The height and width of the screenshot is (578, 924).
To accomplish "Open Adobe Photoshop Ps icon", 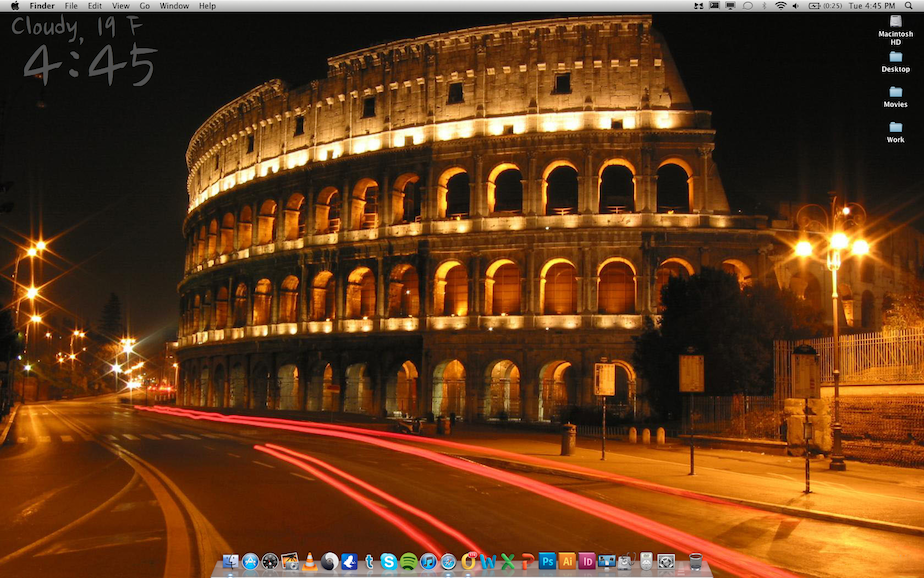I will tap(547, 562).
